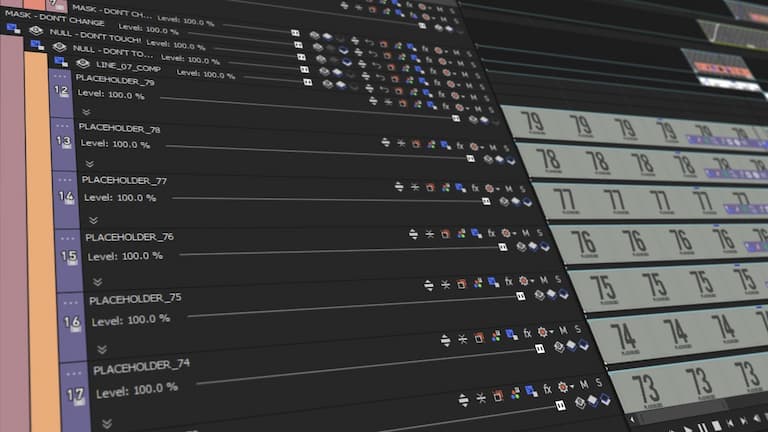
Task: Click Level: 100.0 % under PLACEHOLDER_79
Action: 111,94
